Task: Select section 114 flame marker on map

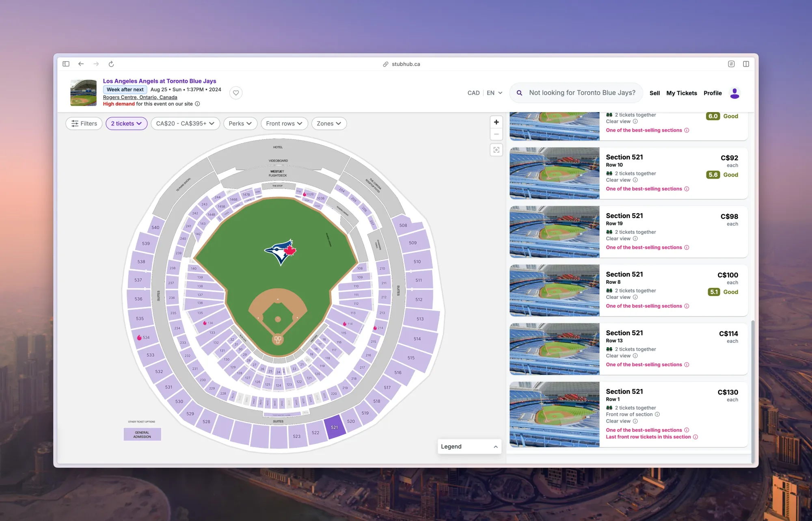Action: 345,324
